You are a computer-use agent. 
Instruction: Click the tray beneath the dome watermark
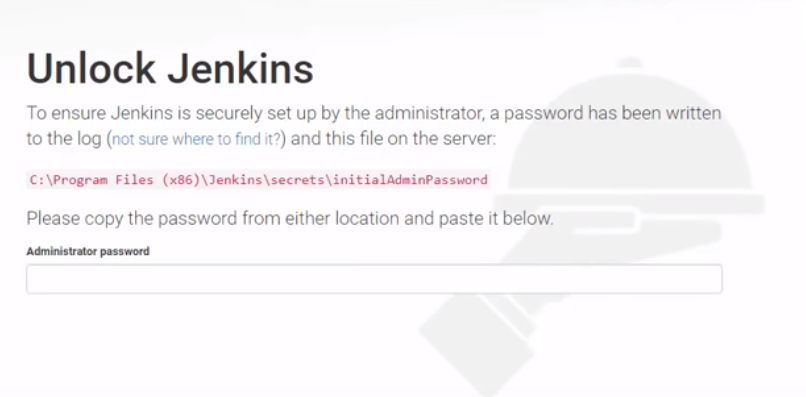click(630, 204)
